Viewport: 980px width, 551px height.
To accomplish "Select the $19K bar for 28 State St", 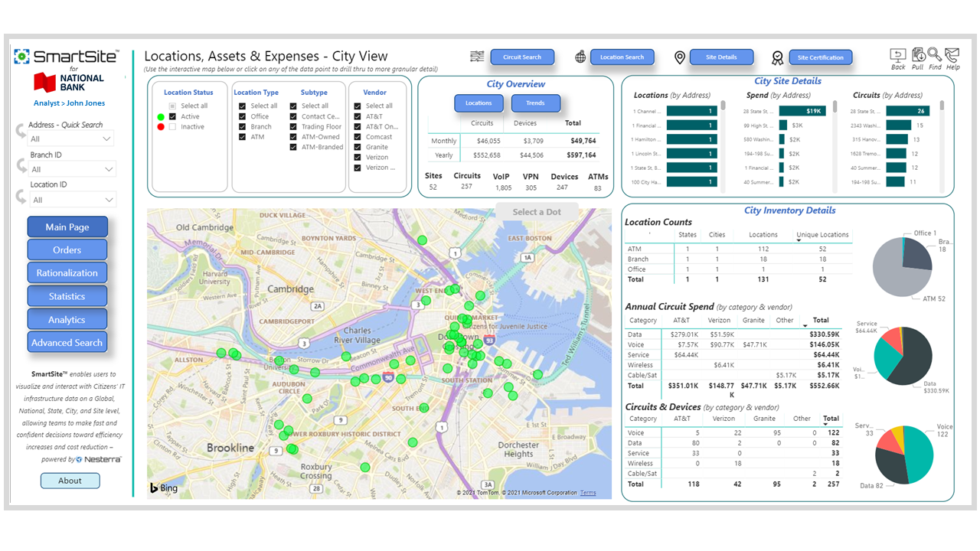I will [804, 111].
